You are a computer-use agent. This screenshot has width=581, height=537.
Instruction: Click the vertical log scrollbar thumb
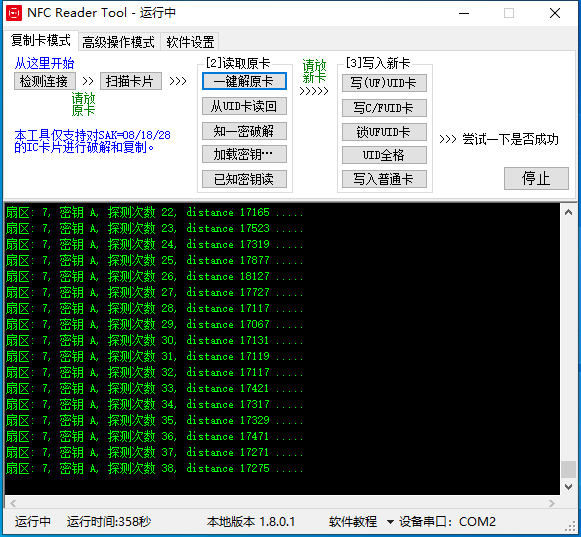pyautogui.click(x=568, y=470)
